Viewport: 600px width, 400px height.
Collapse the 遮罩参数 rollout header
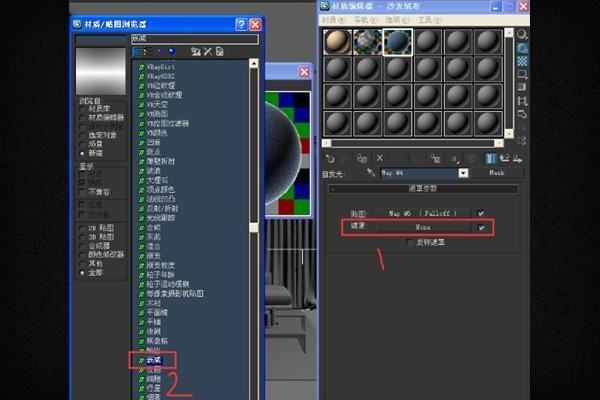(x=423, y=188)
